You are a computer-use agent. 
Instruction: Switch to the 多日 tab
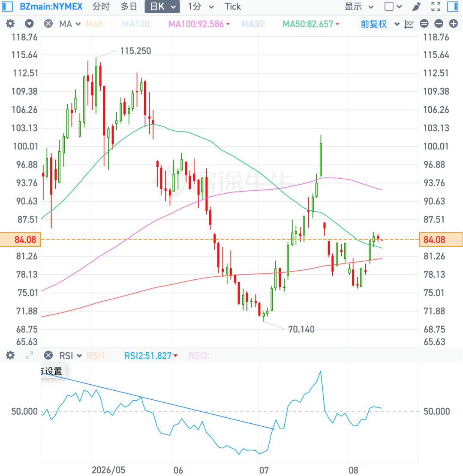(129, 6)
